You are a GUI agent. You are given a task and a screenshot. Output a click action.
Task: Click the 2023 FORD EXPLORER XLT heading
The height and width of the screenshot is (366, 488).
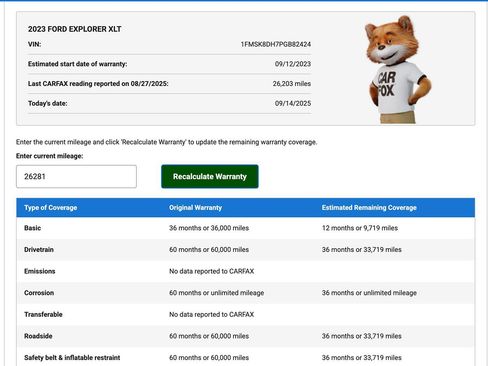[x=75, y=29]
